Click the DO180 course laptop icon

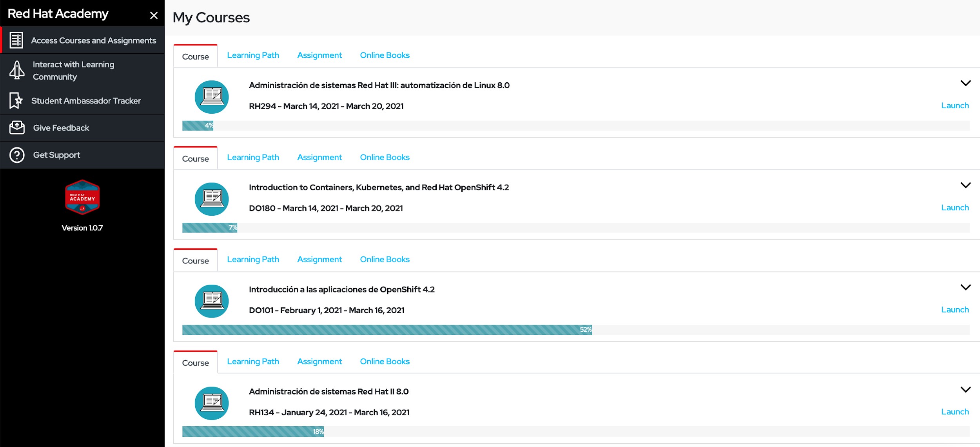(x=212, y=199)
